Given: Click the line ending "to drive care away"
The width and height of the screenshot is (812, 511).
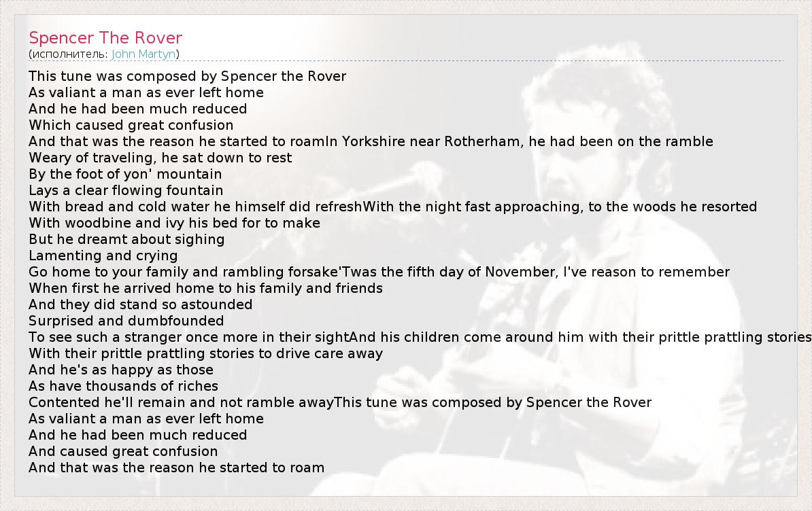Looking at the screenshot, I should click(x=205, y=353).
